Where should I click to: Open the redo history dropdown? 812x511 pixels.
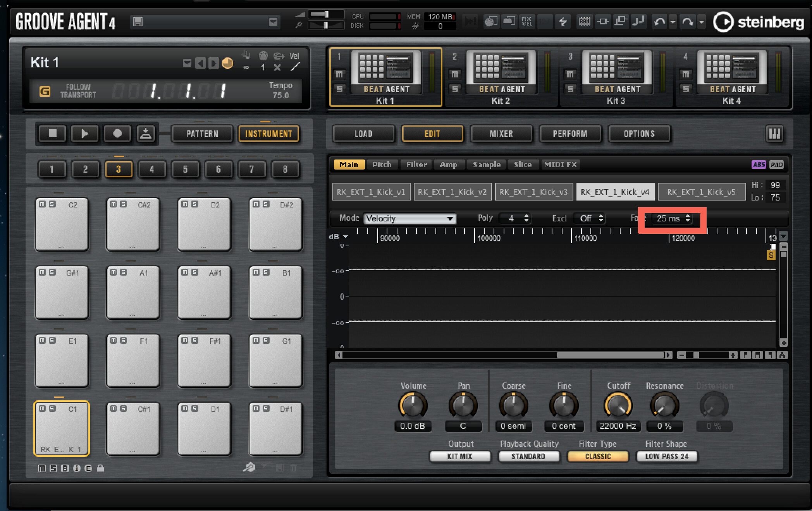(702, 22)
